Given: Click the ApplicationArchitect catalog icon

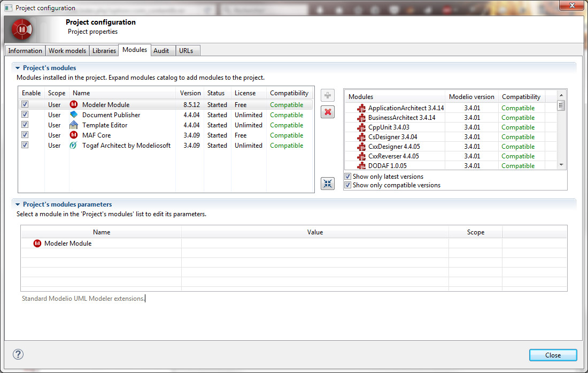Looking at the screenshot, I should pos(361,108).
